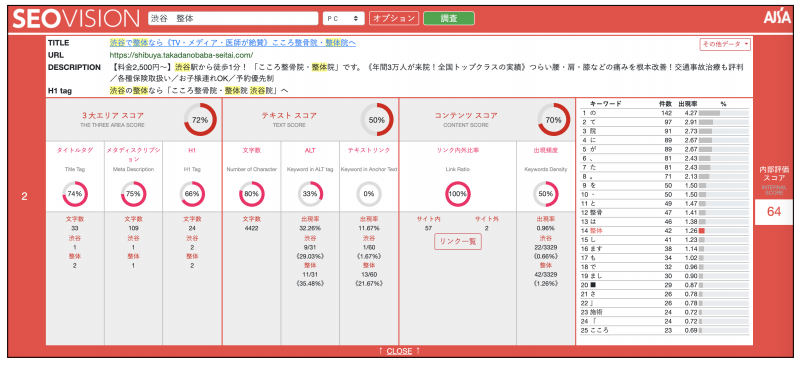Click keyword row 23 施術
This screenshot has height=365, width=801.
[665, 312]
